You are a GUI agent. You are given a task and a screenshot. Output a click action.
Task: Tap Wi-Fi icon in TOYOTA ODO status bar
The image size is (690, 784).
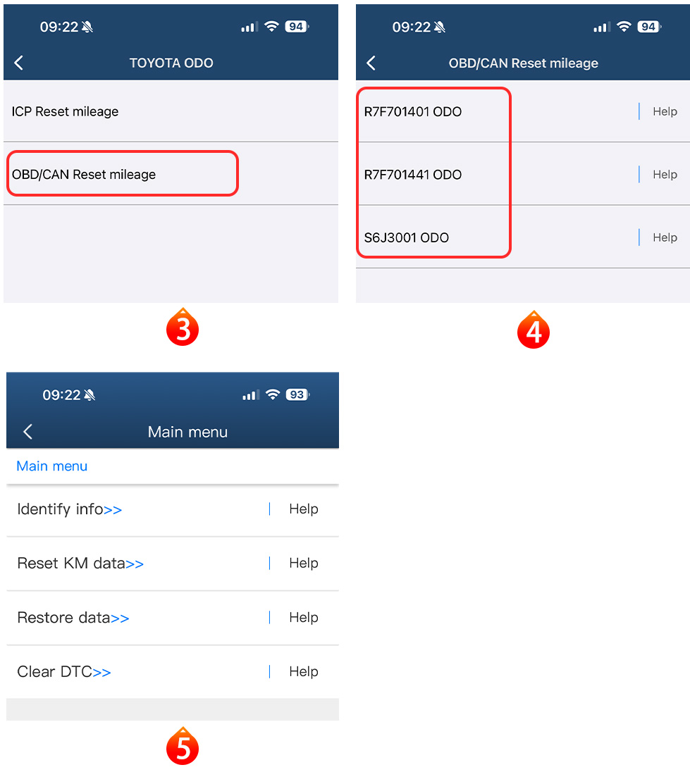[x=271, y=27]
